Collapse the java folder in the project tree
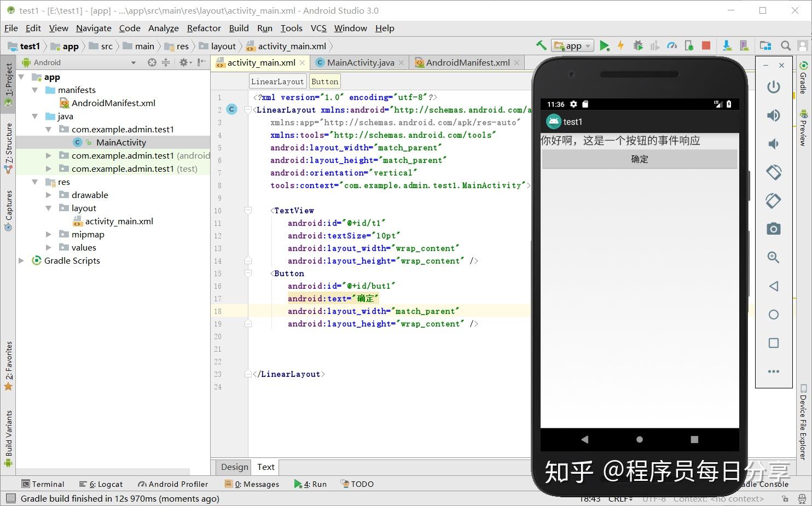Viewport: 812px width, 506px height. [x=34, y=116]
